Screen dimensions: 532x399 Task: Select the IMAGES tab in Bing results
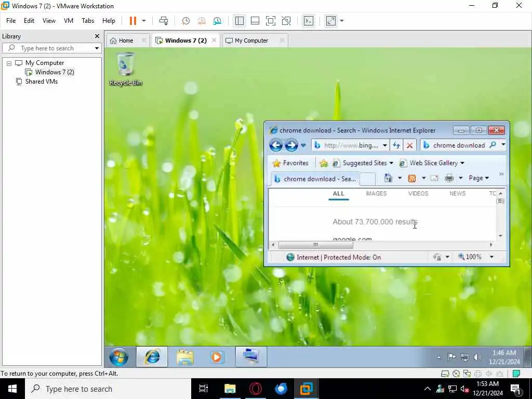(376, 193)
